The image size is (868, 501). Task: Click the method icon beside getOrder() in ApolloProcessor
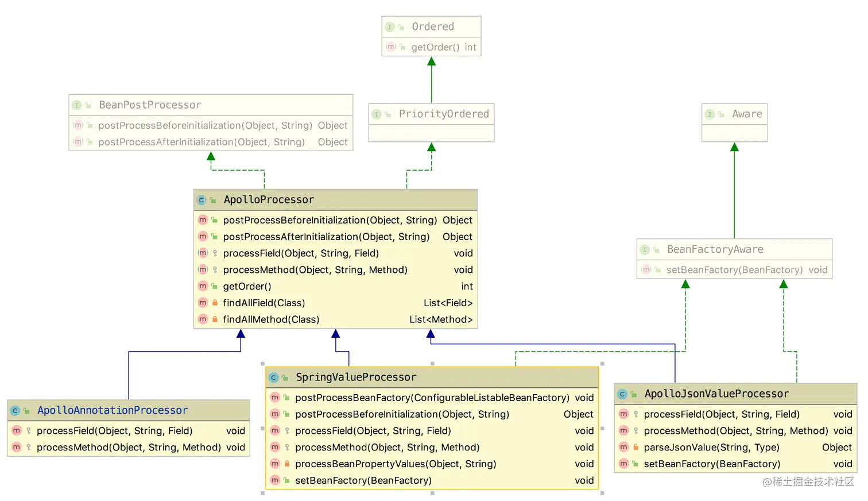[203, 286]
